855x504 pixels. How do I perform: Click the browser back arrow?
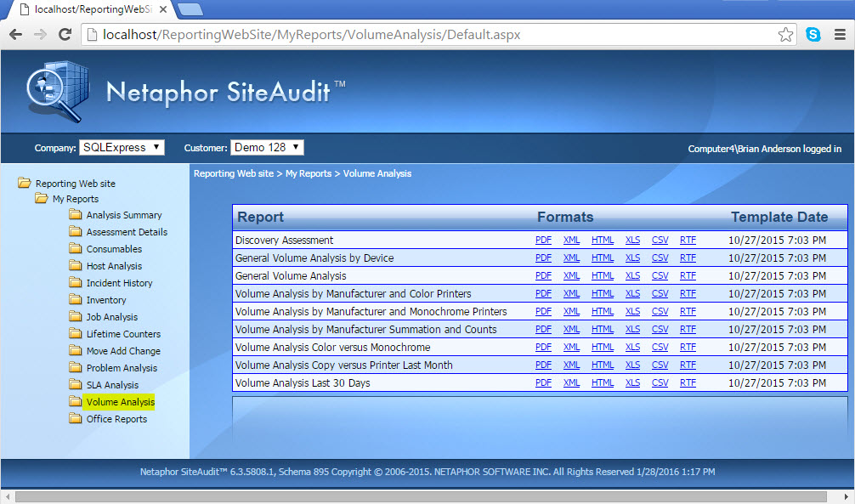pos(15,34)
